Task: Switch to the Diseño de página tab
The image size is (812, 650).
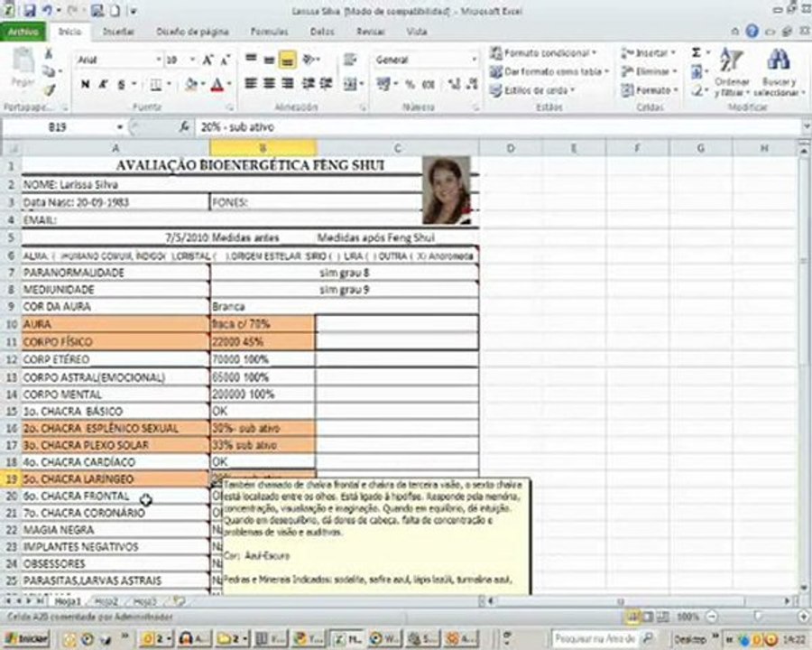Action: [x=193, y=32]
